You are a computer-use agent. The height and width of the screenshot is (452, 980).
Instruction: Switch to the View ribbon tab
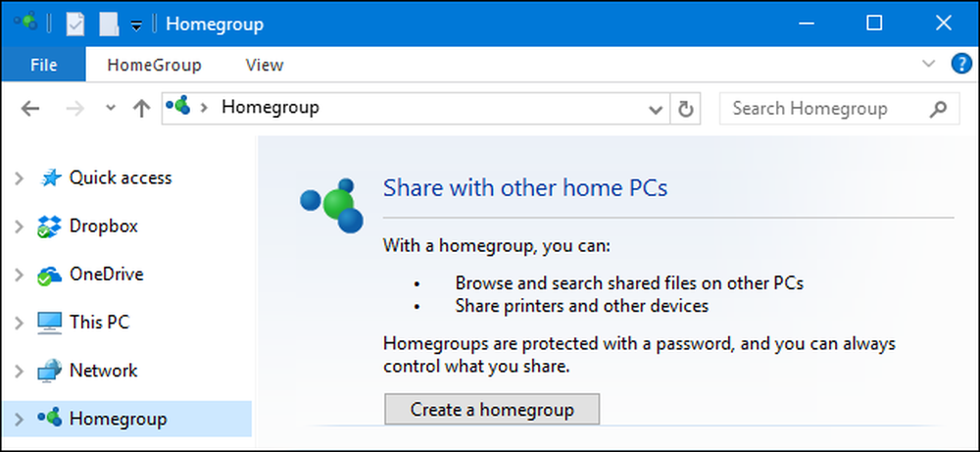tap(265, 65)
